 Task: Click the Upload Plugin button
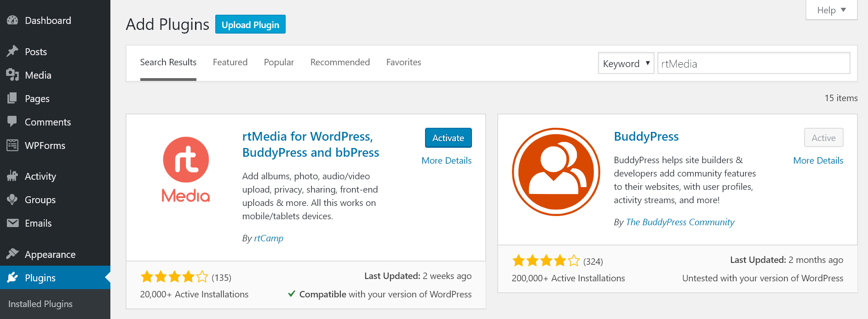click(250, 25)
